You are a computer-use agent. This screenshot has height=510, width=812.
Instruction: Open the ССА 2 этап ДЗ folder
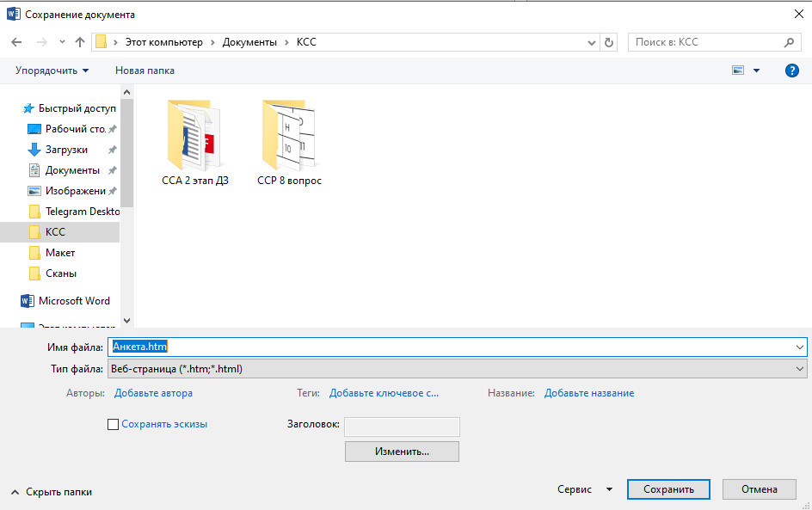(x=194, y=142)
